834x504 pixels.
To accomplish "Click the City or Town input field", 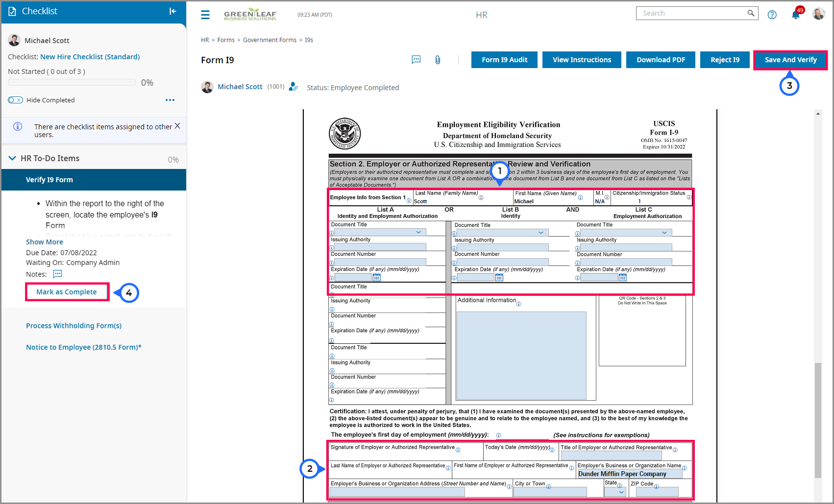I will pos(550,492).
